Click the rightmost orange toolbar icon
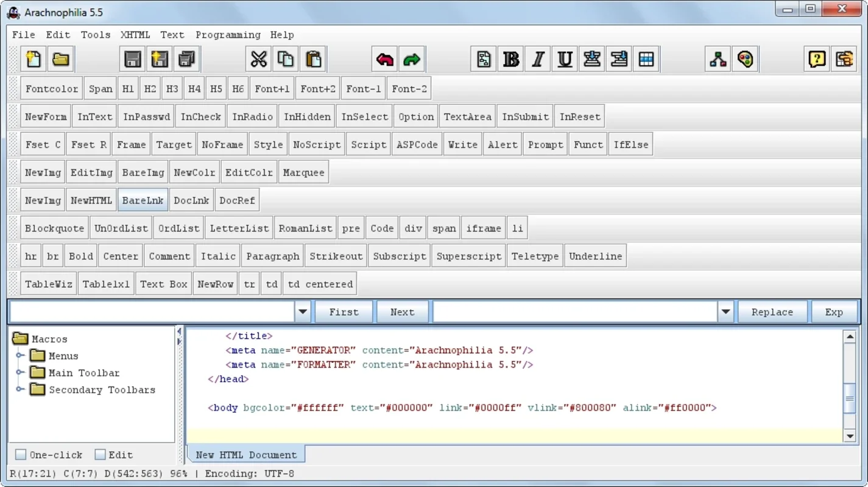868x487 pixels. coord(844,59)
